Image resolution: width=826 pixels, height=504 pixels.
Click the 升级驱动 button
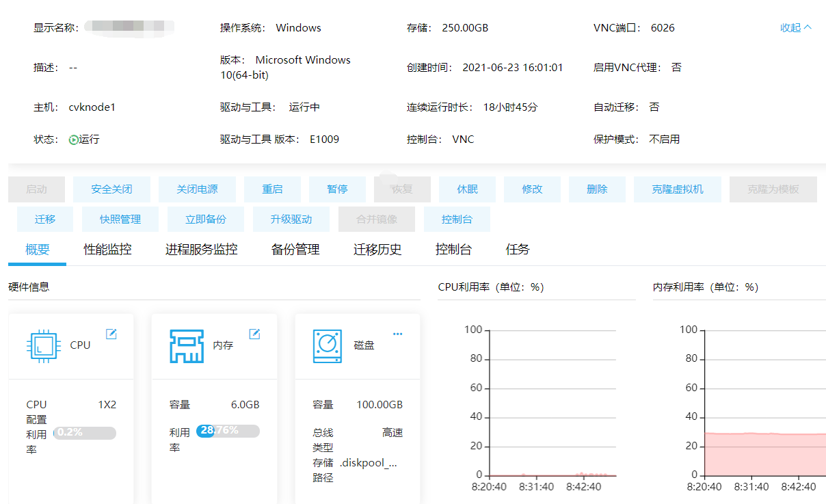[x=291, y=220]
